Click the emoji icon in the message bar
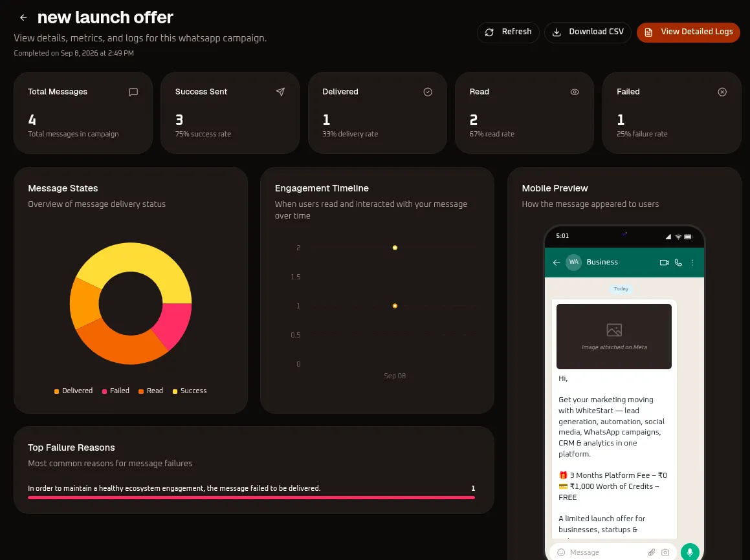Image resolution: width=750 pixels, height=560 pixels. click(x=561, y=552)
